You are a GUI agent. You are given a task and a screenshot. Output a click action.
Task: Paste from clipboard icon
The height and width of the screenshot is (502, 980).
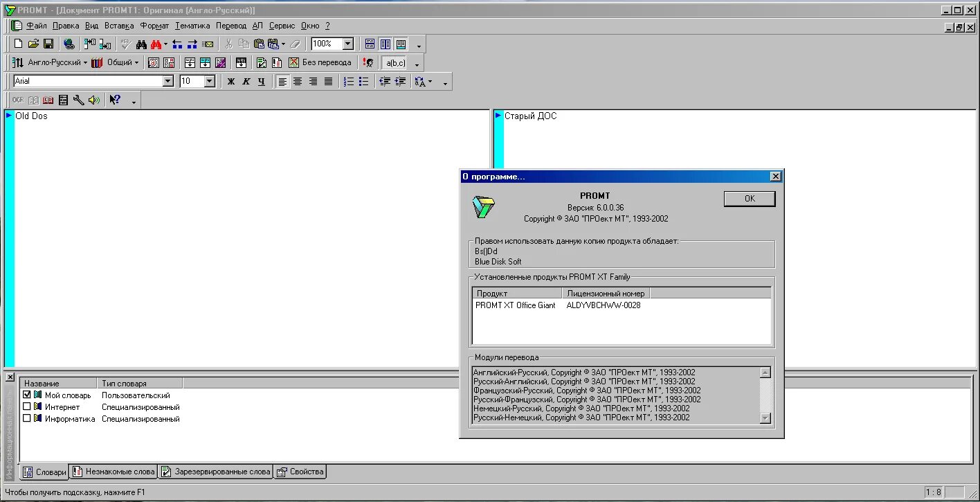pos(259,44)
